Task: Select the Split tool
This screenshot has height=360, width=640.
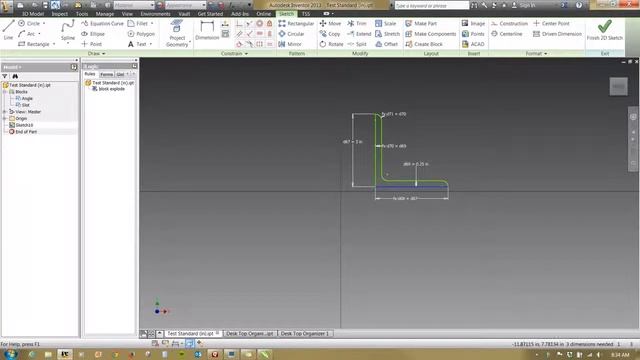Action: 357,44
